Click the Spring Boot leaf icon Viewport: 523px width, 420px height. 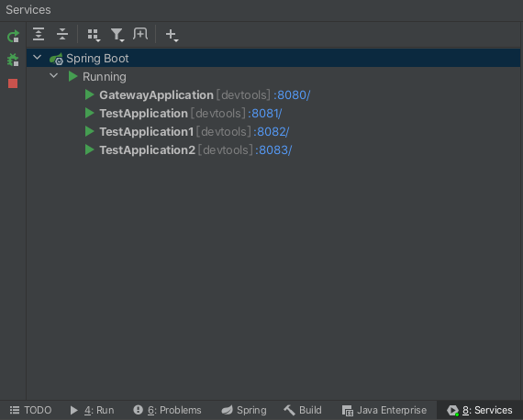click(x=56, y=59)
